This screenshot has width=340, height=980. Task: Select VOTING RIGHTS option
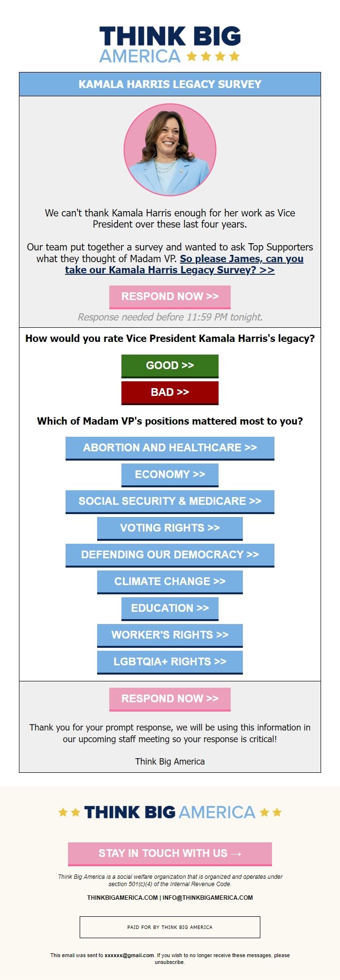pos(170,529)
